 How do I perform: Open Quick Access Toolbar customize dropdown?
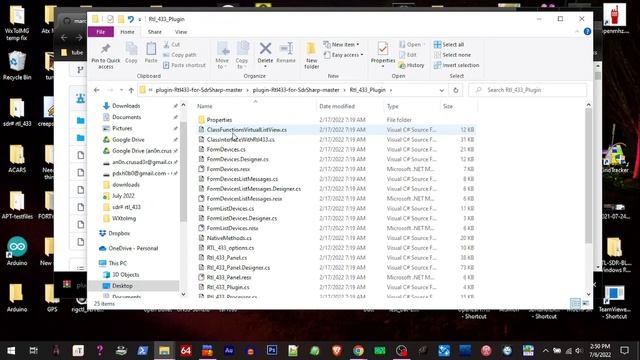coord(140,19)
